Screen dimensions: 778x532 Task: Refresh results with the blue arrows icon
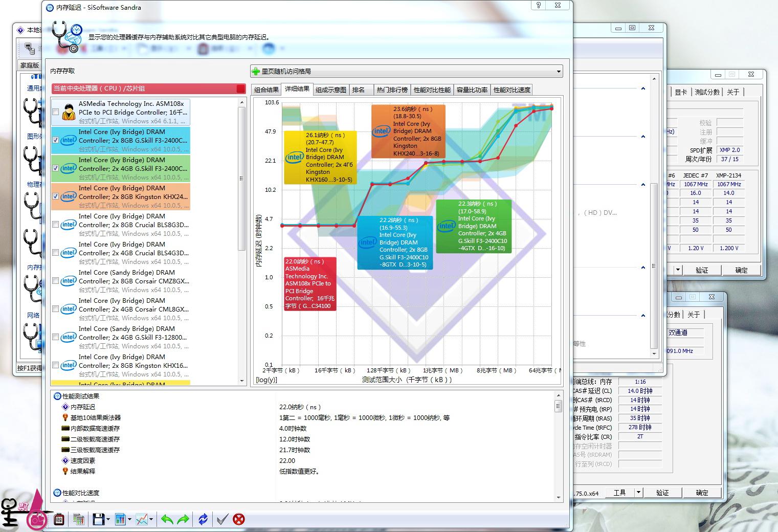click(203, 519)
